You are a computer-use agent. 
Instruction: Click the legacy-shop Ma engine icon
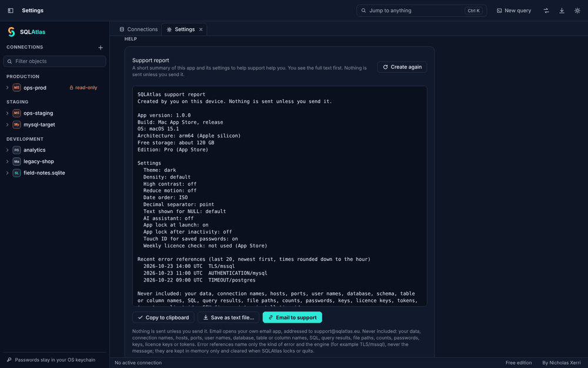[x=16, y=161]
